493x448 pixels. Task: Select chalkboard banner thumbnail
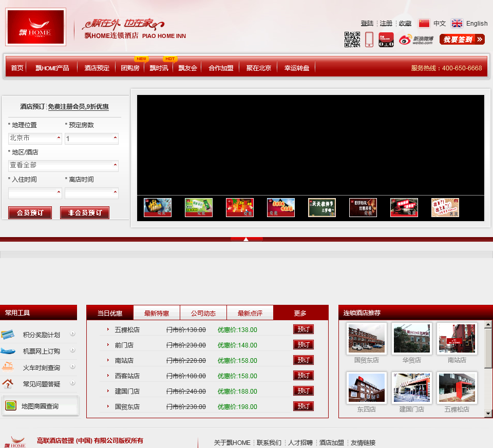click(322, 207)
